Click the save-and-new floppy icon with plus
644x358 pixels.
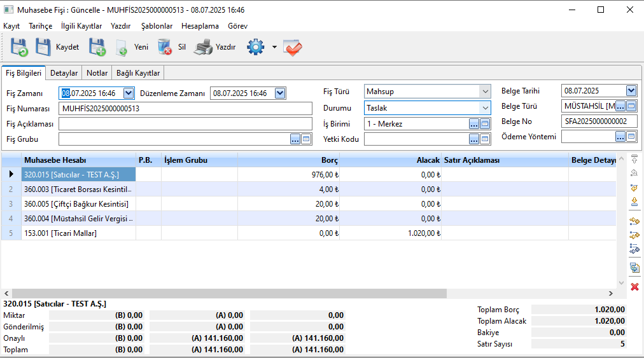point(97,47)
